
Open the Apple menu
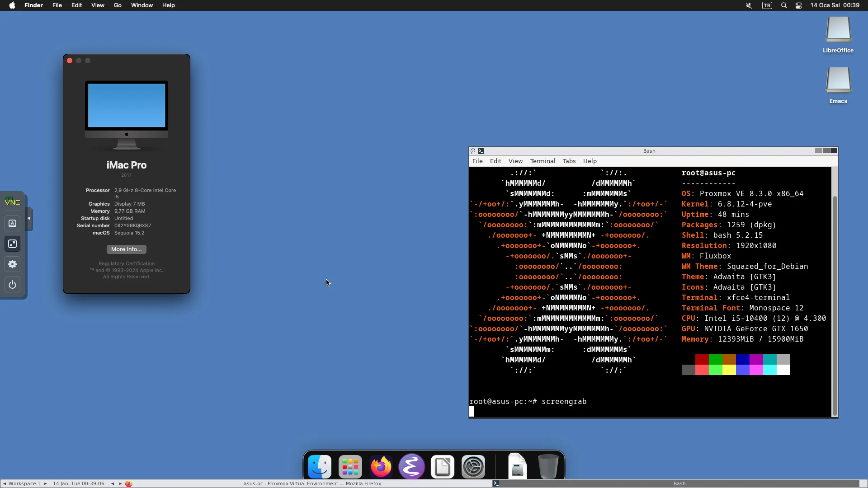click(x=12, y=5)
